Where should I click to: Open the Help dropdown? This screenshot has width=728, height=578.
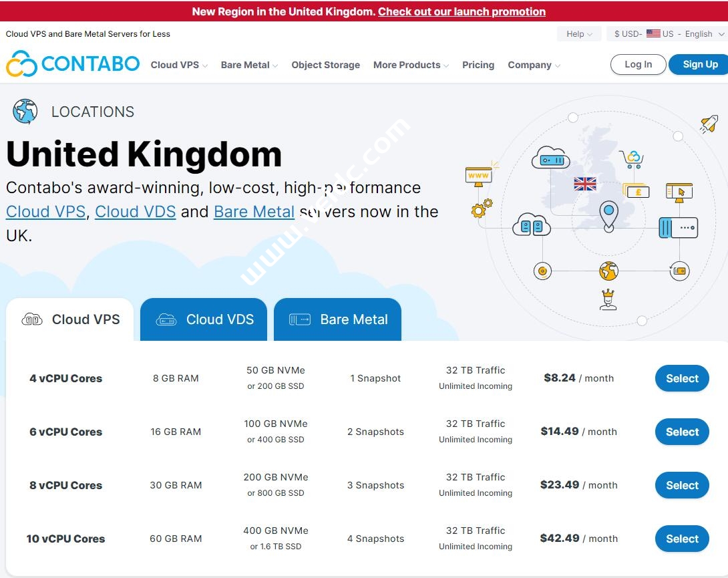(x=579, y=34)
